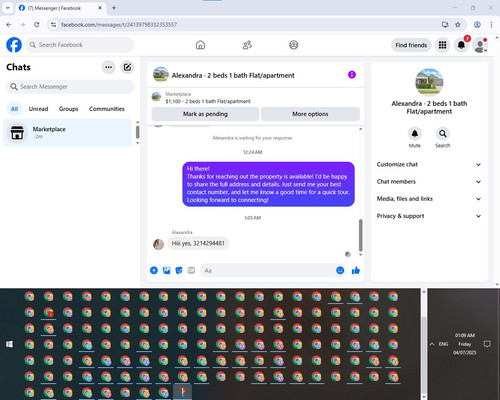Attach a photo using the image icon
500x400 pixels.
(166, 270)
